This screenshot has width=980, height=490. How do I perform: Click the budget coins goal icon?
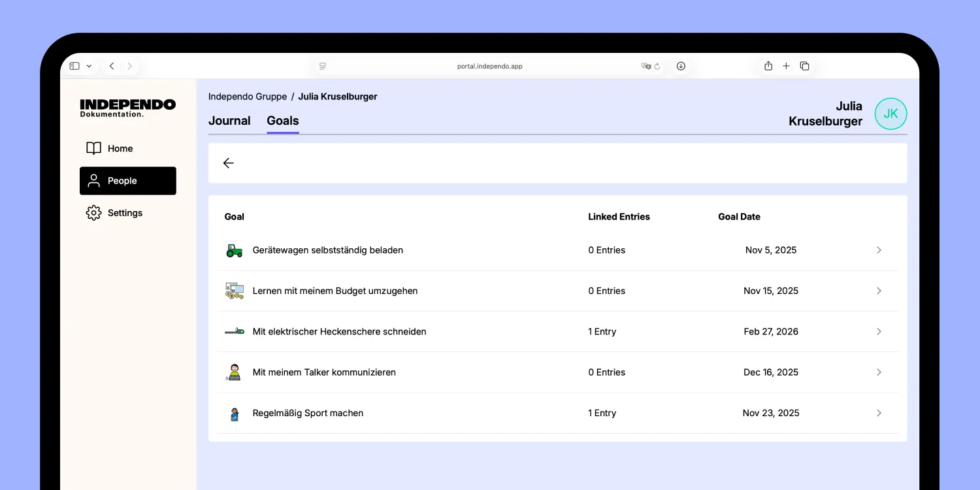pos(234,291)
